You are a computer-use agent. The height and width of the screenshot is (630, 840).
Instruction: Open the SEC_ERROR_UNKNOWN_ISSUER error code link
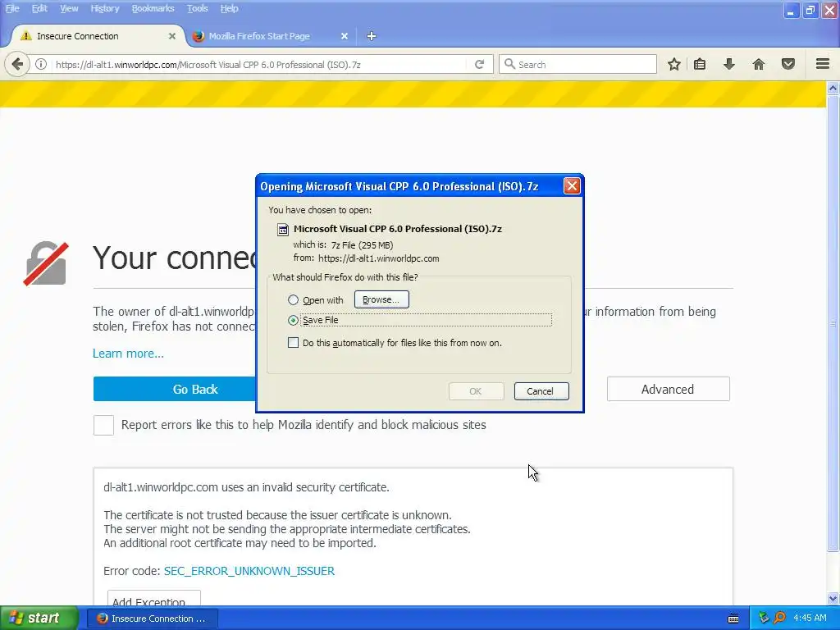pos(249,571)
